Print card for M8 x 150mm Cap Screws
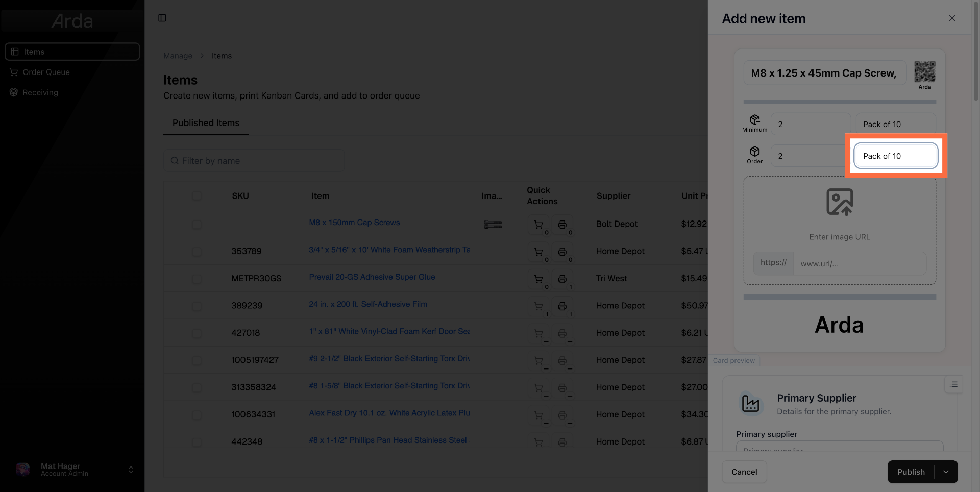Screen dimensions: 980x492 (x=562, y=225)
